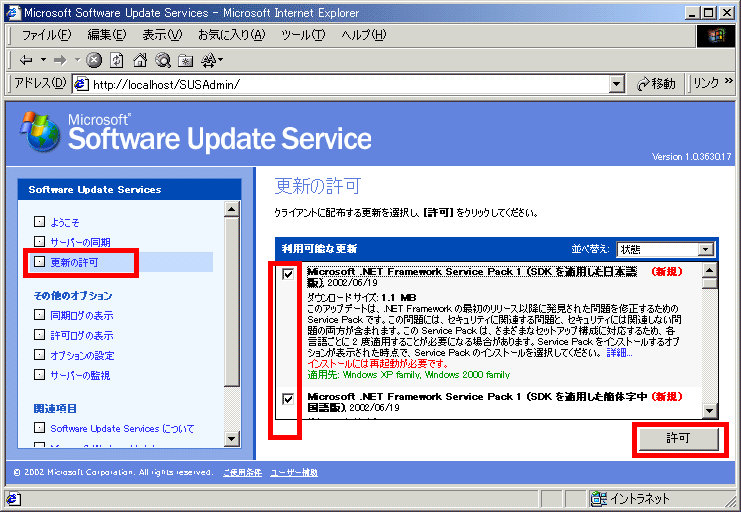Click the bullet icon next to 同期ログの表示
741x512 pixels.
[40, 315]
